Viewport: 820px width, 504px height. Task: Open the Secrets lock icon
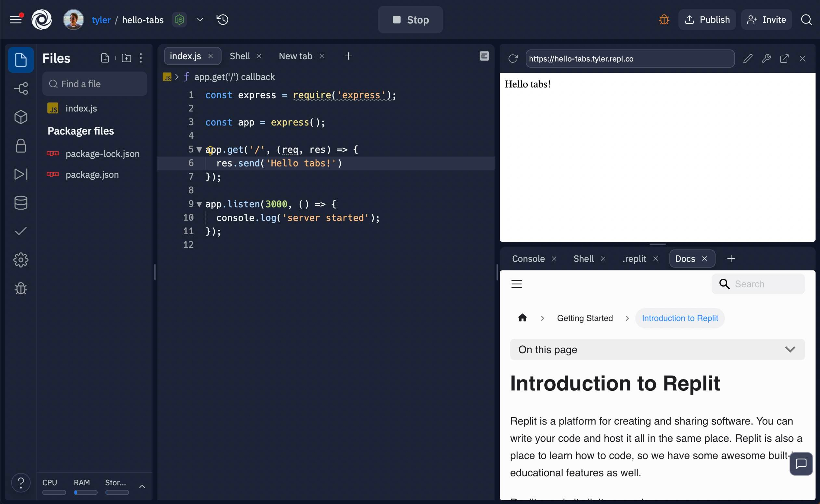[21, 146]
